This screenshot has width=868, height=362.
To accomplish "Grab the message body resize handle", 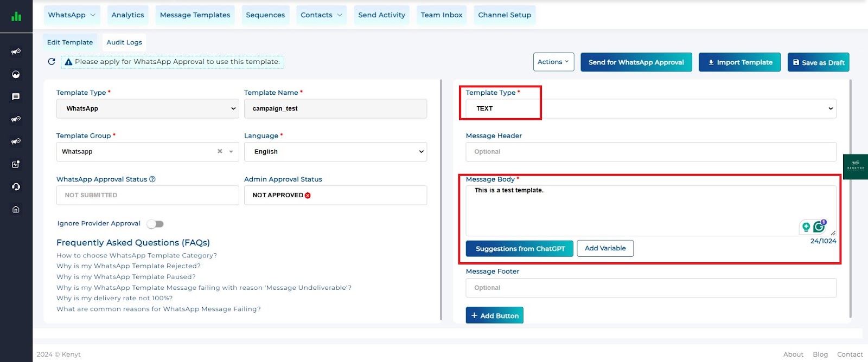I will click(833, 233).
